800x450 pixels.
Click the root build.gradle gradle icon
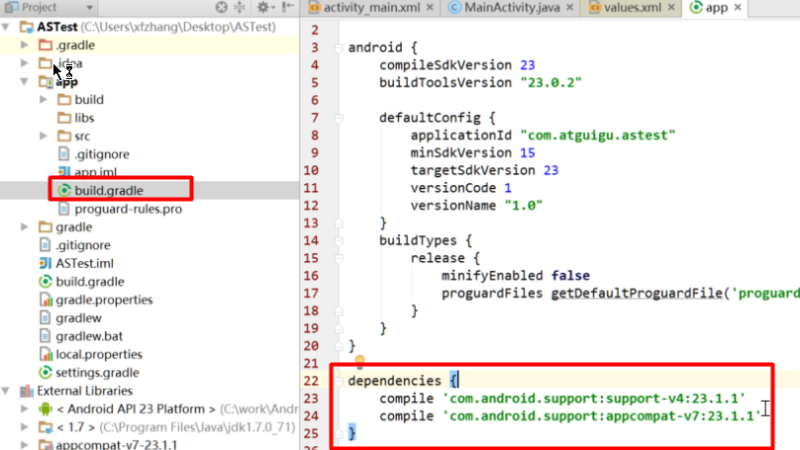pyautogui.click(x=45, y=282)
